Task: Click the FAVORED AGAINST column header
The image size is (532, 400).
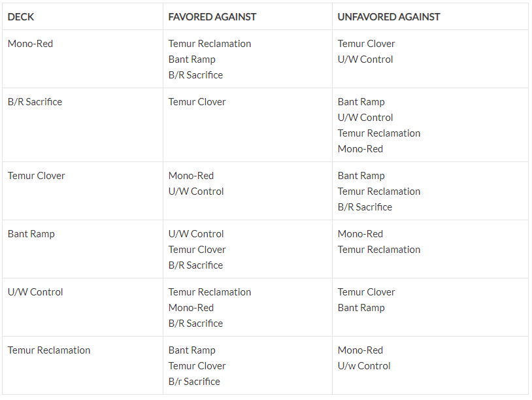Action: (212, 17)
